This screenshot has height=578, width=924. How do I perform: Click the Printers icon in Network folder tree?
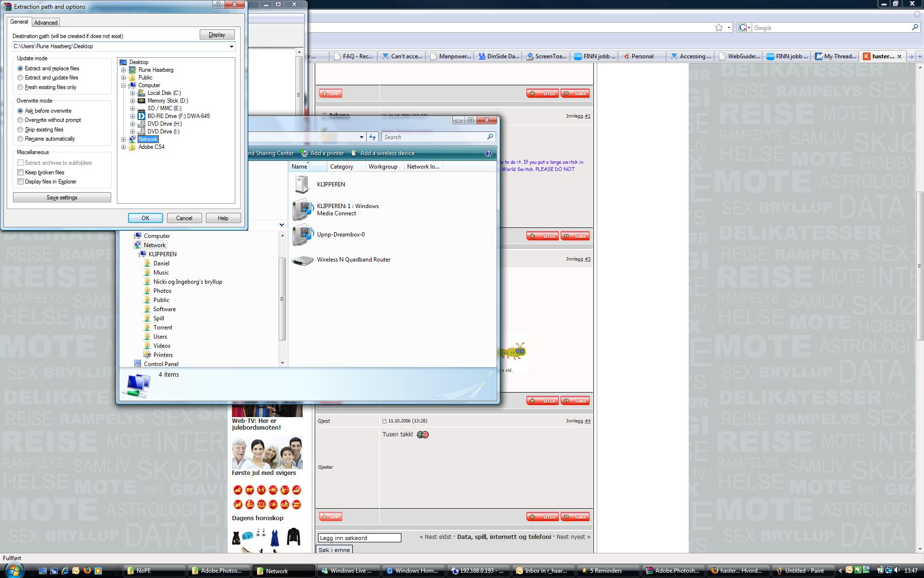[x=148, y=355]
